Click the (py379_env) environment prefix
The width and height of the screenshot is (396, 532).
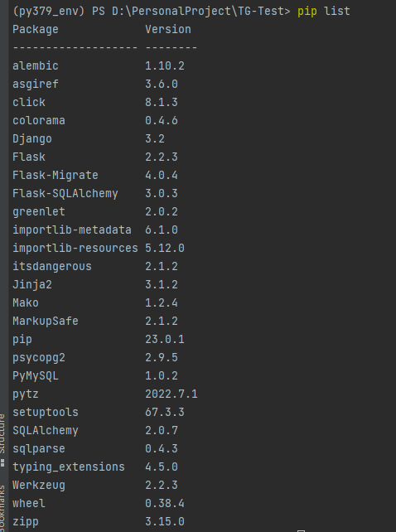pos(49,12)
